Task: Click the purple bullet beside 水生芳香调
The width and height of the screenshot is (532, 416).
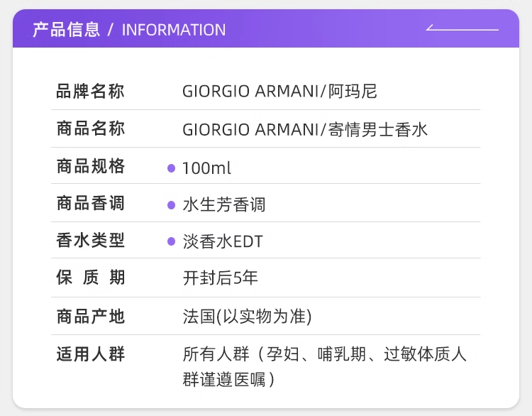Action: click(171, 205)
